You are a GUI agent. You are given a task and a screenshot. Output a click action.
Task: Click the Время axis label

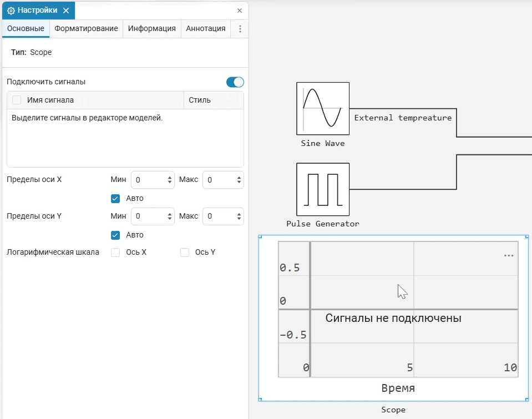click(398, 388)
